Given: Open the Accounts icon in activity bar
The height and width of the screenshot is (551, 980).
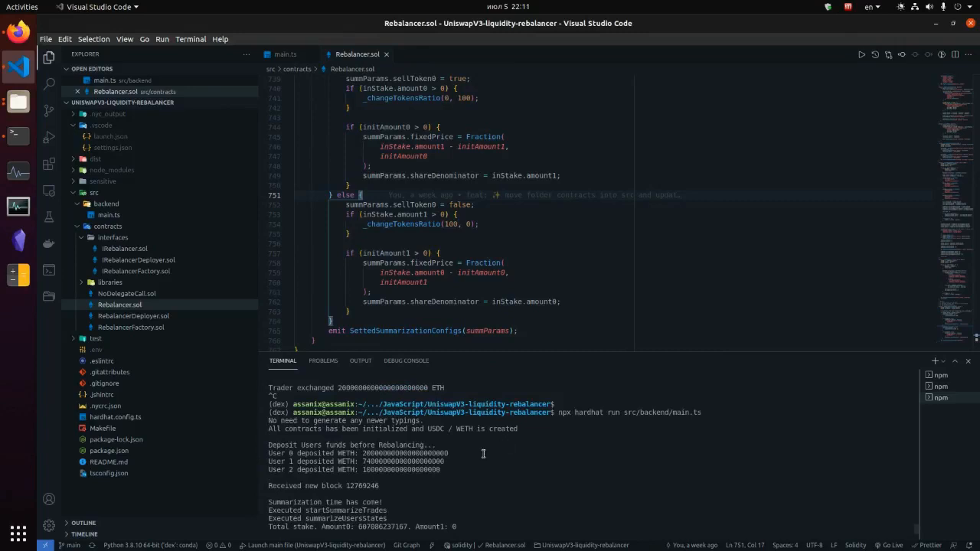Looking at the screenshot, I should (49, 499).
